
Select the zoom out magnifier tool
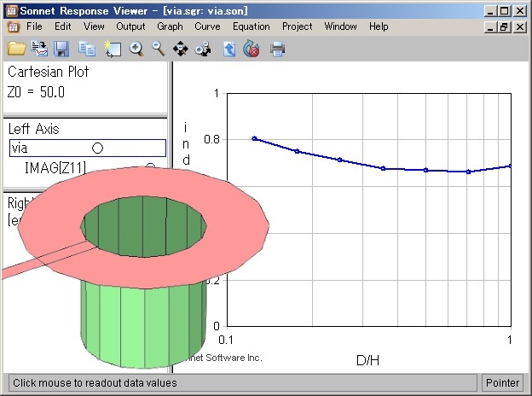tap(158, 49)
